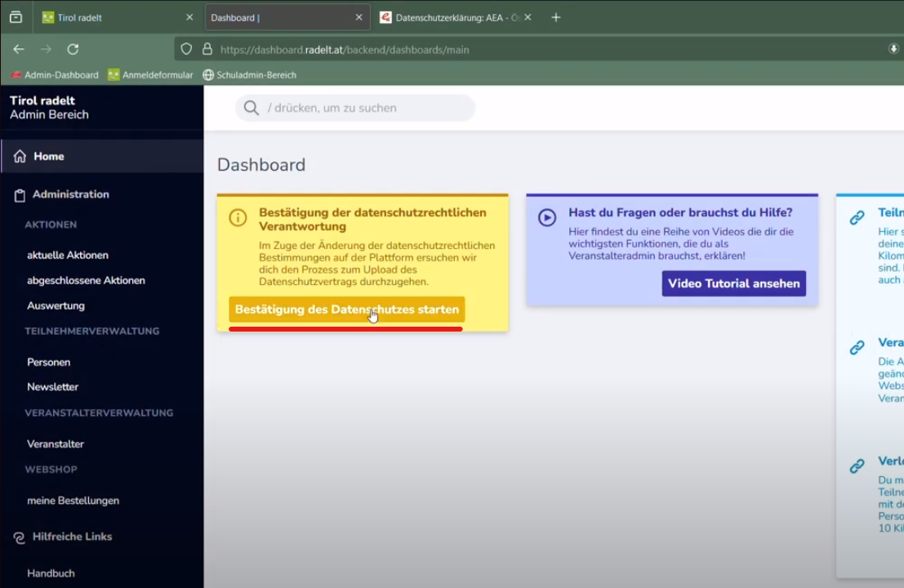Click the chain link icon beside Verl
This screenshot has width=904, height=588.
(857, 465)
